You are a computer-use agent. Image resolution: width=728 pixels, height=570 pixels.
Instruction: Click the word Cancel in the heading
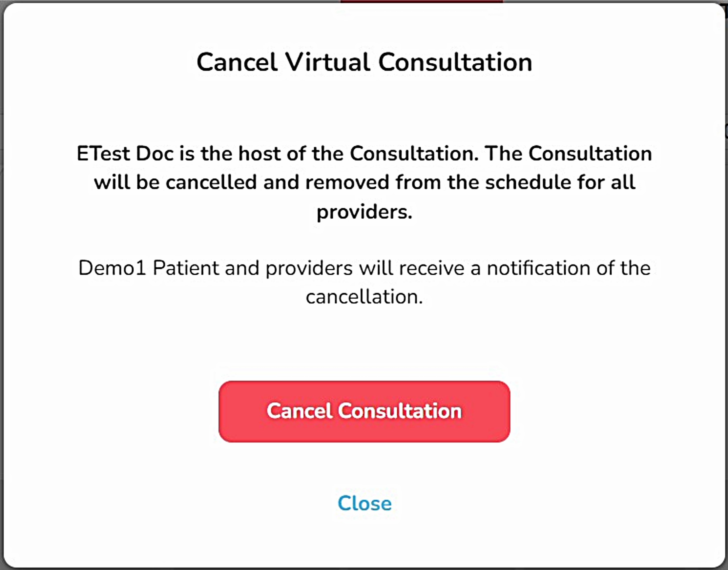237,63
